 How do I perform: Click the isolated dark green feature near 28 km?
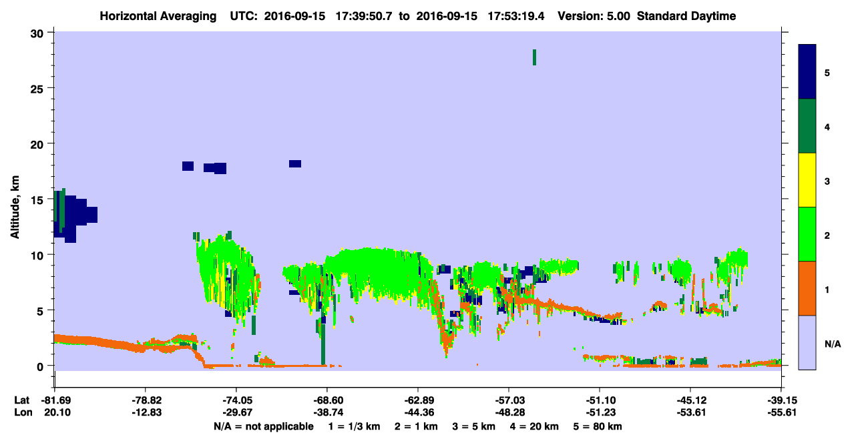534,57
